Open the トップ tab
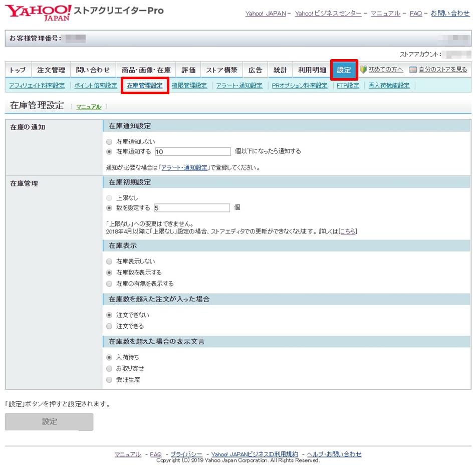 coord(18,70)
